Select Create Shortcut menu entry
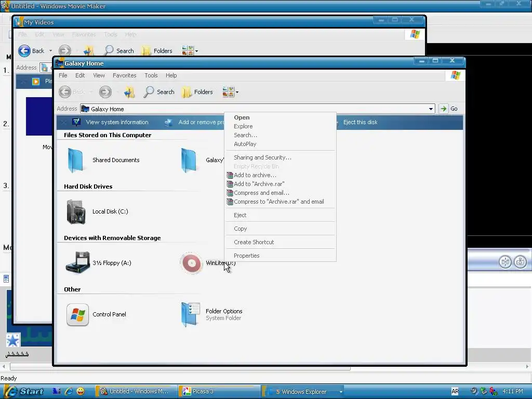The width and height of the screenshot is (532, 399). pos(254,242)
